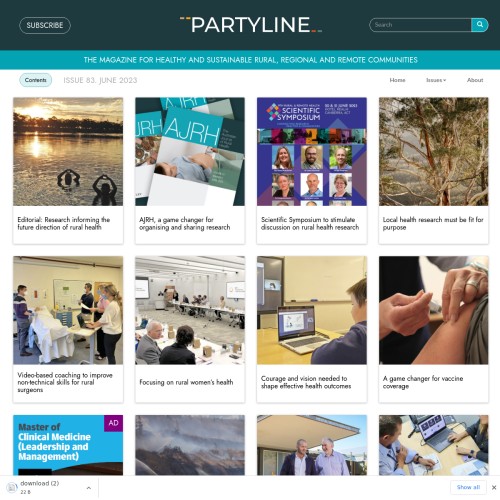Open the About page link
This screenshot has width=500, height=500.
coord(475,80)
